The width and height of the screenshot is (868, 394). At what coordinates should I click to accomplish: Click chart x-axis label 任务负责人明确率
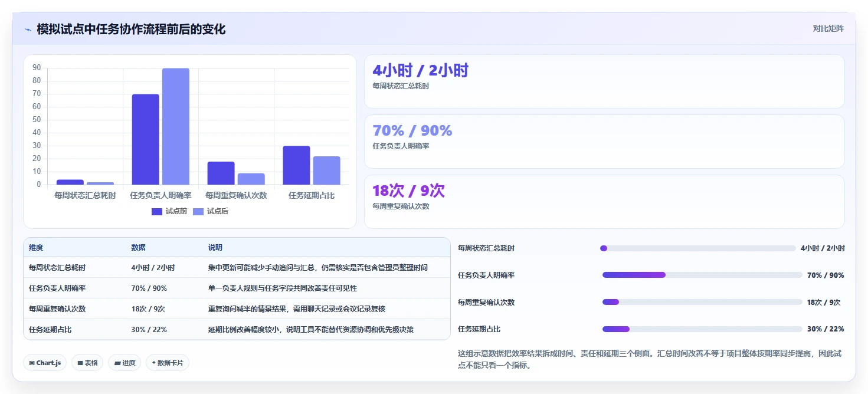point(161,195)
